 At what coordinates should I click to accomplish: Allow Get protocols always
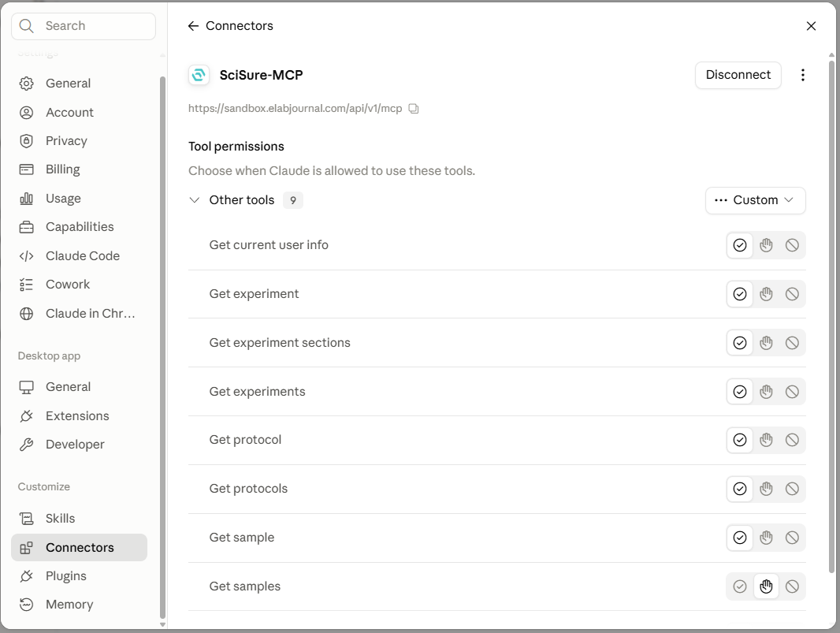740,489
